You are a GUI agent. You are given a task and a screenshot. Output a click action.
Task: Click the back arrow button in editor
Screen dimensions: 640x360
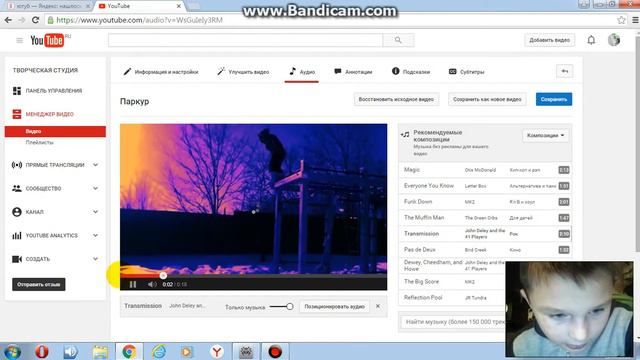click(564, 71)
